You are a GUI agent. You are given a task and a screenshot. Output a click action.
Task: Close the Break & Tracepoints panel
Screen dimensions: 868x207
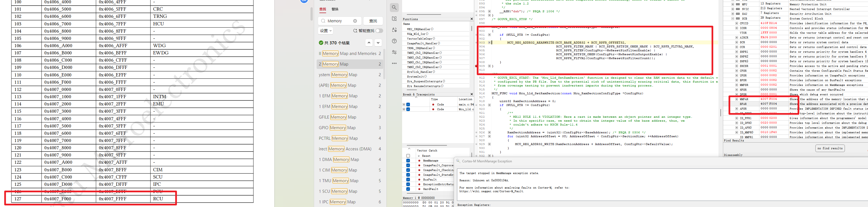(x=471, y=94)
